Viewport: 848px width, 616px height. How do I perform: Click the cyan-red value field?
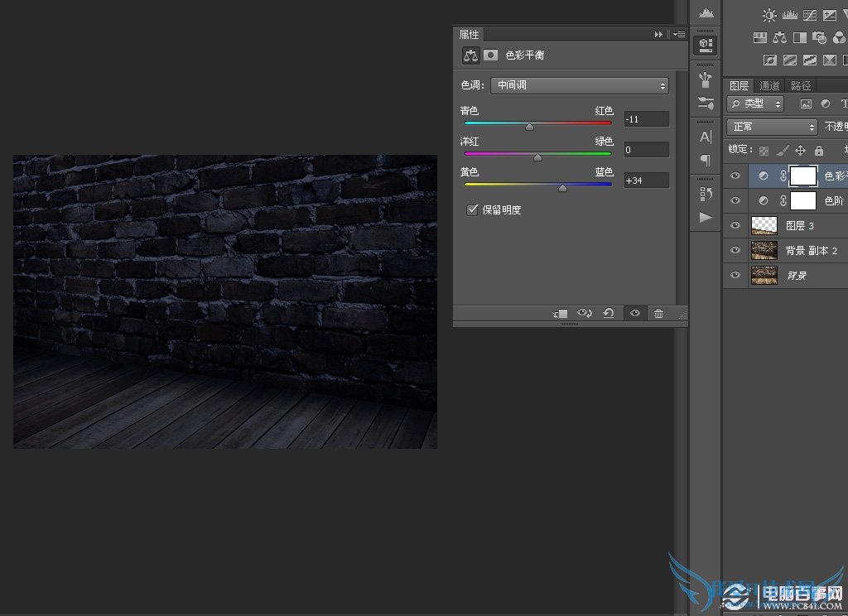646,119
